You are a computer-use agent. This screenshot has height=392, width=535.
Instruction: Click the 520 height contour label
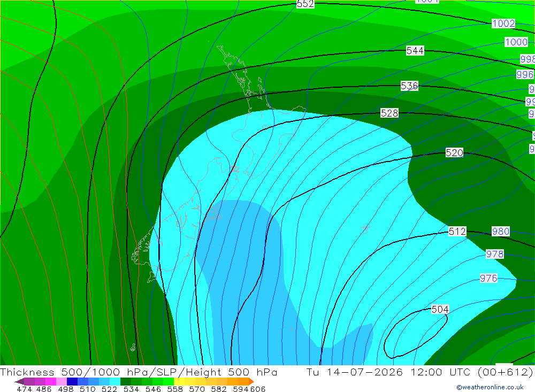click(x=454, y=152)
